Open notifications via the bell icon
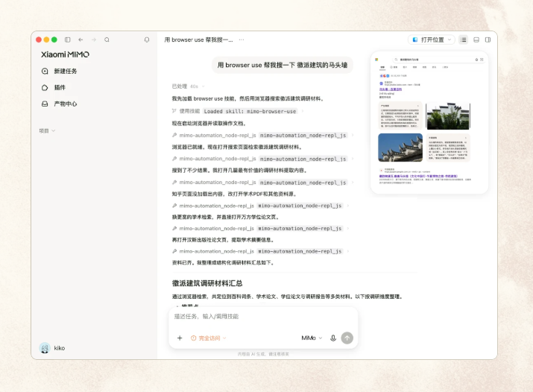533x392 pixels. 147,39
